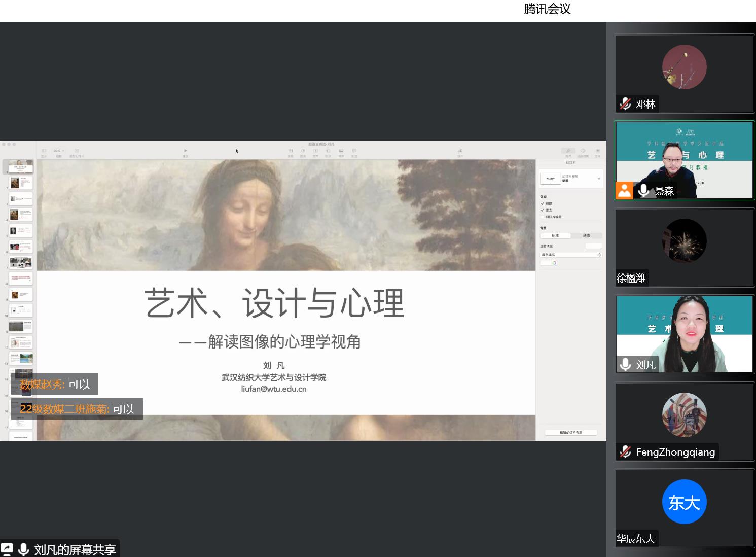756x557 pixels.
Task: Click the 刘凡的屏幕共享 label
Action: [x=75, y=550]
